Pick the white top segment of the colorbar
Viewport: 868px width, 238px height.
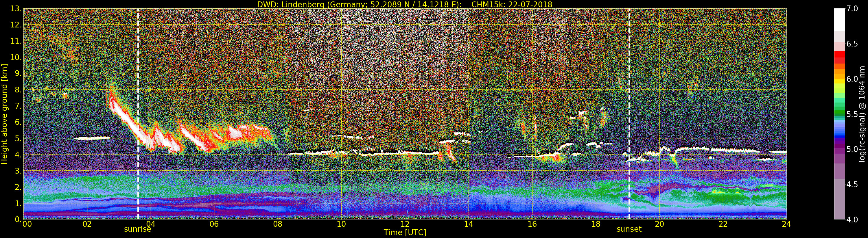point(839,20)
